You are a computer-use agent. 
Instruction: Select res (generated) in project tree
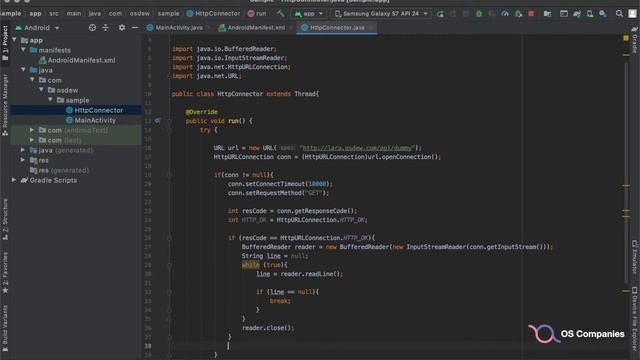click(x=59, y=170)
